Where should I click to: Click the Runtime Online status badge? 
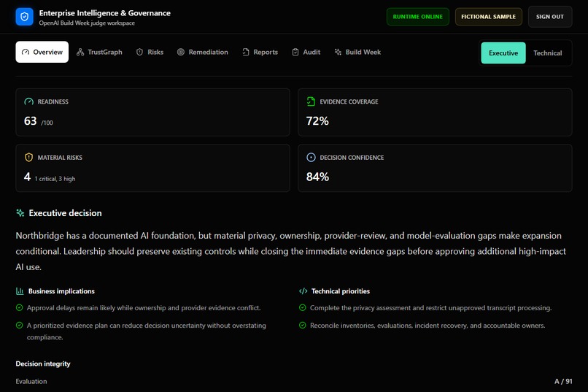pos(418,17)
